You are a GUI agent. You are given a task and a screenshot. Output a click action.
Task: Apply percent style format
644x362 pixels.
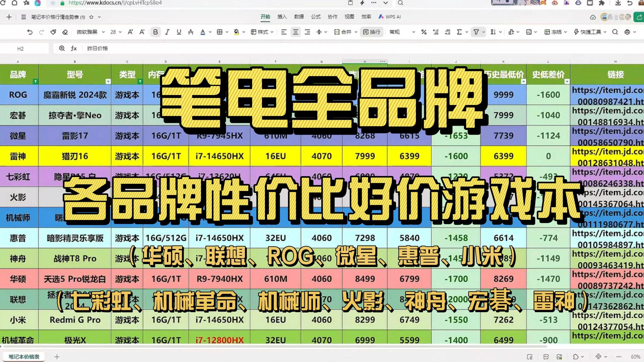424,32
